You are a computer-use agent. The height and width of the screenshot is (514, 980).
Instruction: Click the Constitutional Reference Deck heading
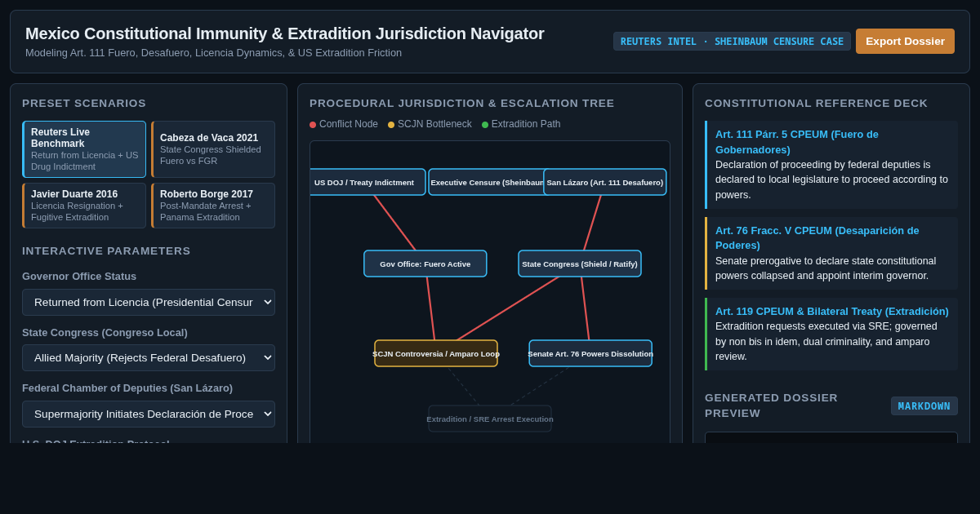tap(816, 104)
